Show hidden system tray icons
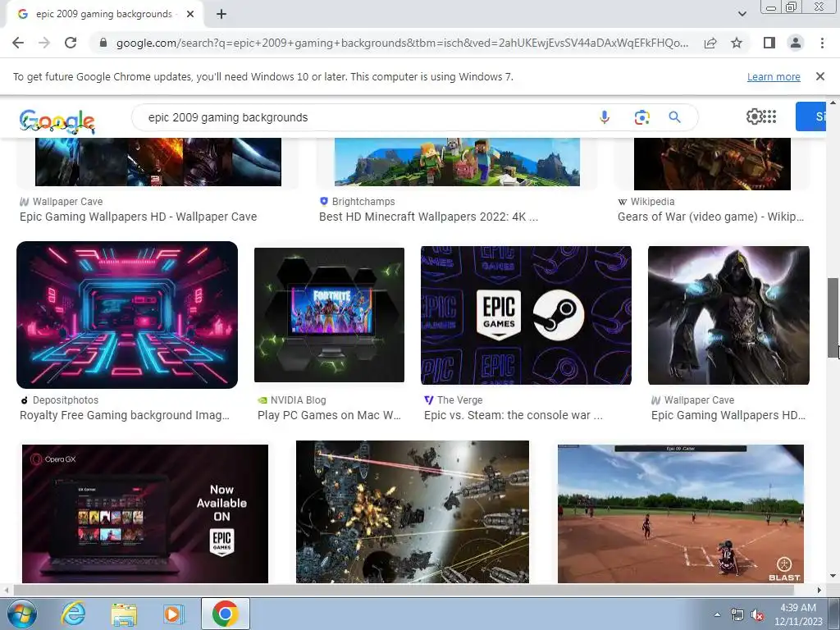This screenshot has height=630, width=840. coord(717,614)
